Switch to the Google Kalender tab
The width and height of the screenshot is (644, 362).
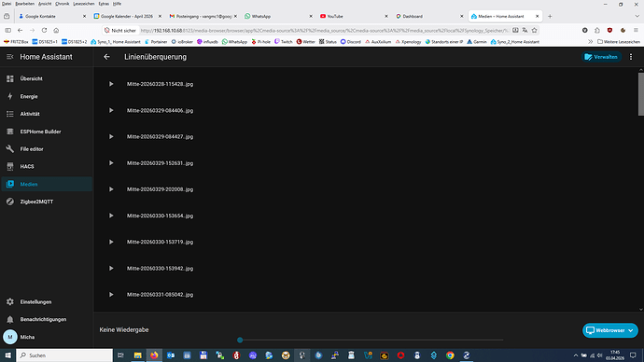(127, 17)
